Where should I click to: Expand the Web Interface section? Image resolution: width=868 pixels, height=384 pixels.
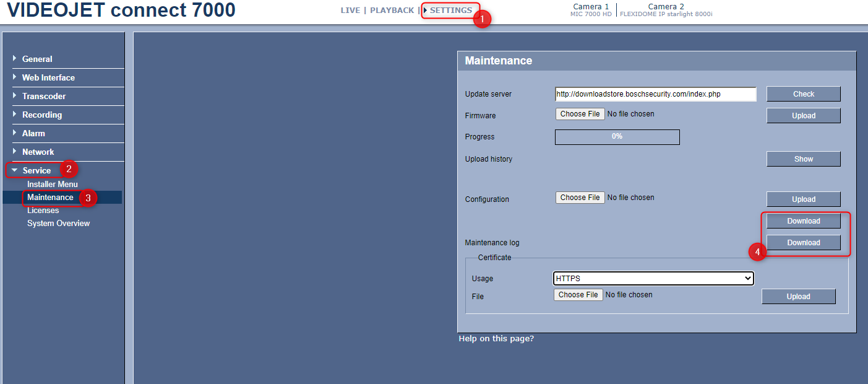coord(48,77)
